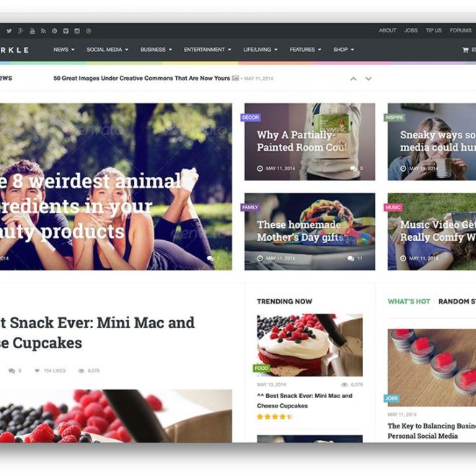The width and height of the screenshot is (476, 476).
Task: Open the cake thumbnail in Trending Now
Action: tap(309, 345)
